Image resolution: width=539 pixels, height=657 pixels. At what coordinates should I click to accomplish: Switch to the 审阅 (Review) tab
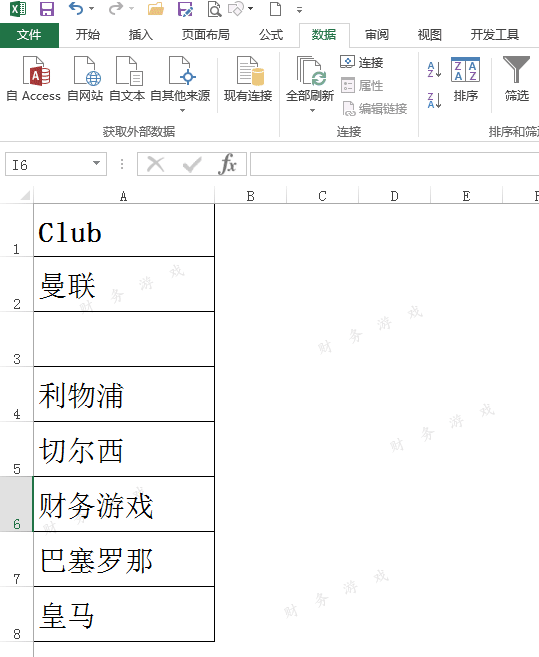(377, 35)
